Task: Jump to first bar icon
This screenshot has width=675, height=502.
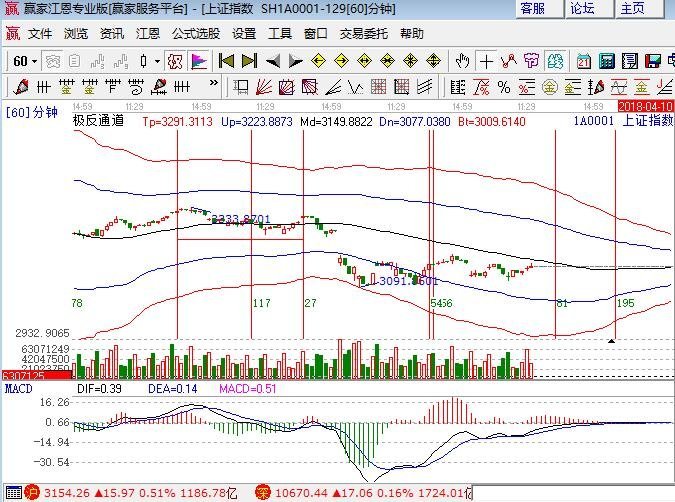Action: (x=226, y=62)
